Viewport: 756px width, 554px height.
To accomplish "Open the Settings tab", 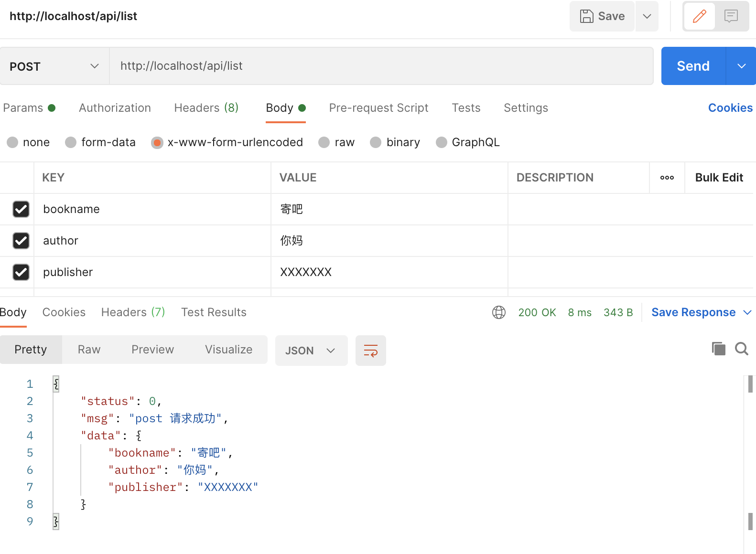I will [x=526, y=108].
